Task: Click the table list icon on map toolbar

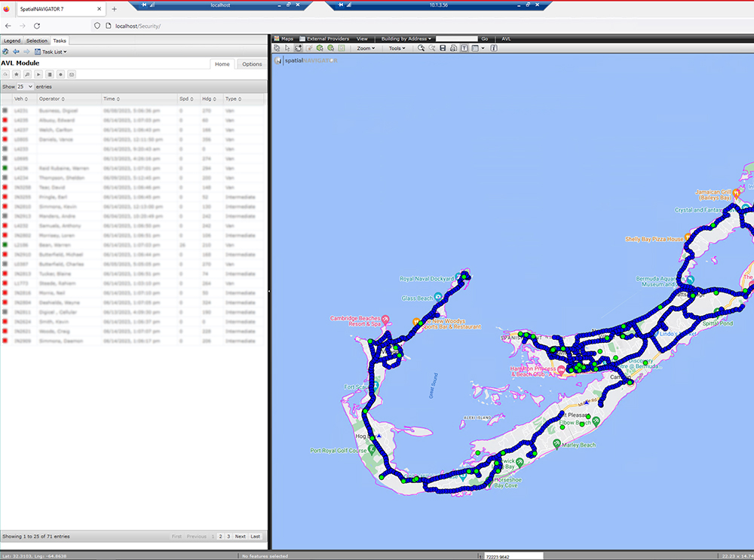Action: tap(475, 48)
